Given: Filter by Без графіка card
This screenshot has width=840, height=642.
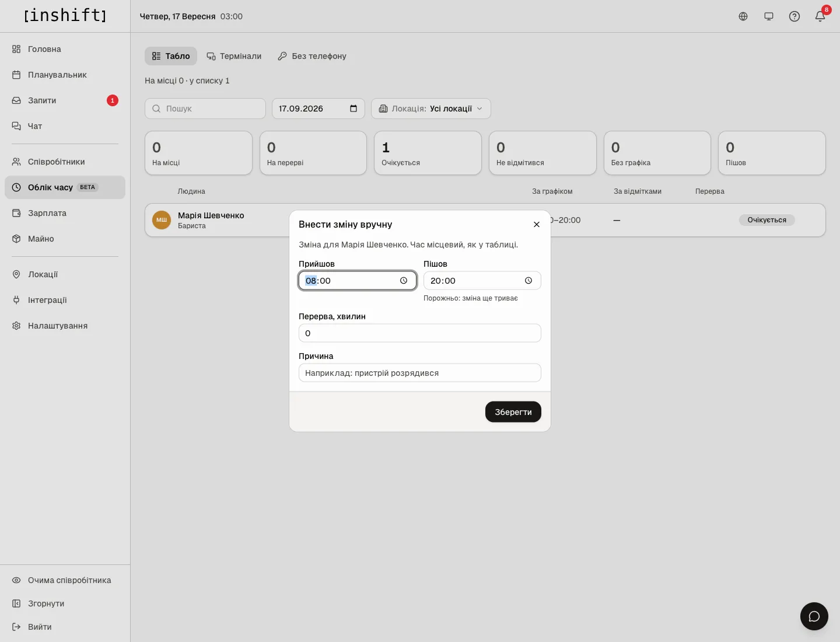Looking at the screenshot, I should tap(657, 153).
